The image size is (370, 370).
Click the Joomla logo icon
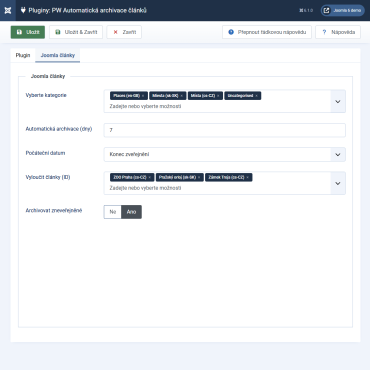pyautogui.click(x=8, y=10)
